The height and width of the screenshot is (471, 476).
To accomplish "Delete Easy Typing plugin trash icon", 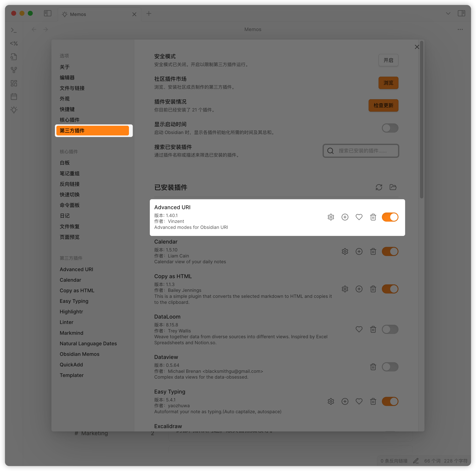I will 373,401.
